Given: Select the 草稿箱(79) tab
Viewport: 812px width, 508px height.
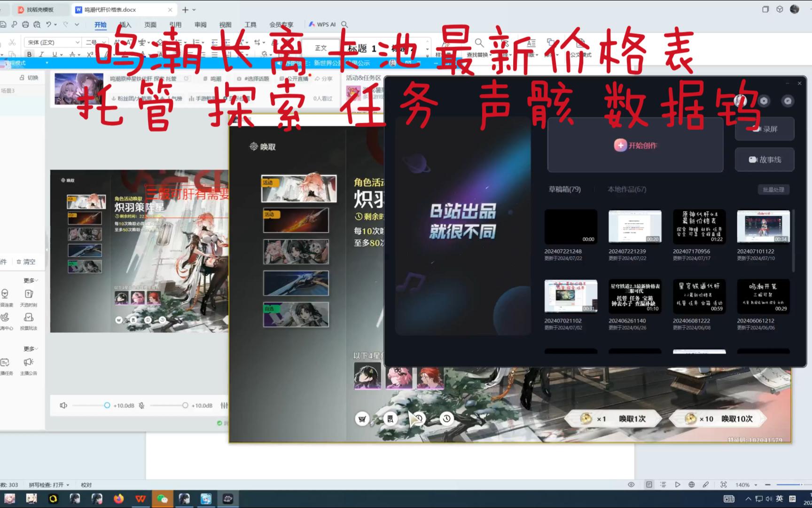Looking at the screenshot, I should coord(565,190).
